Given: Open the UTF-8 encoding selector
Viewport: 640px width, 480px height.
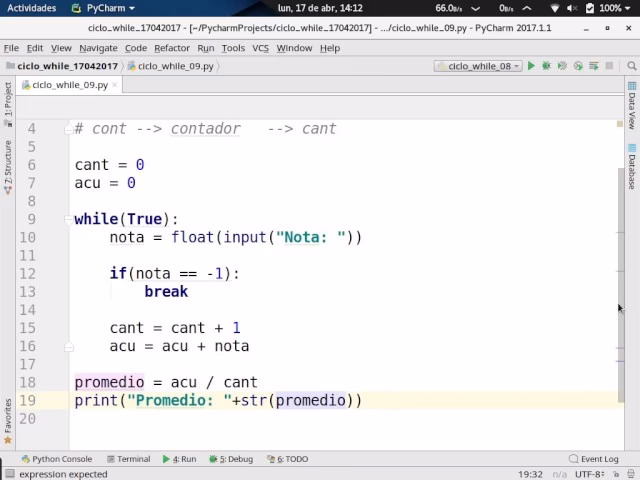Looking at the screenshot, I should (590, 474).
